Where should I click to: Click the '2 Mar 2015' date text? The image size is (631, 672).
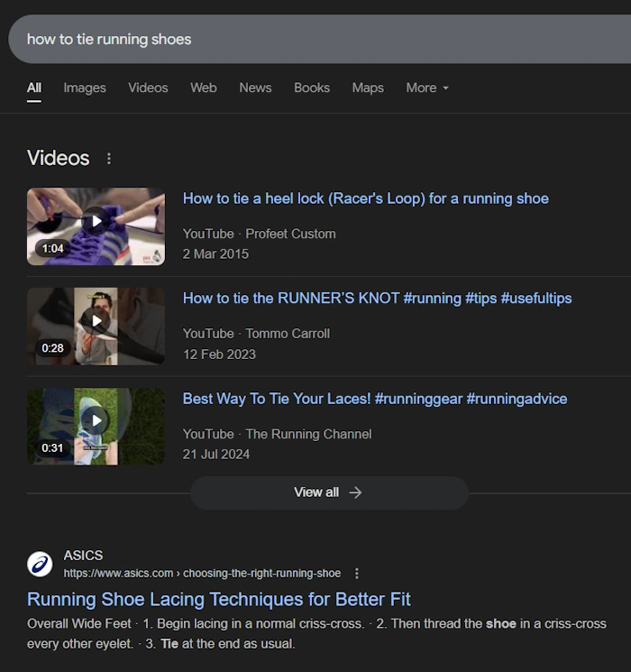[215, 254]
